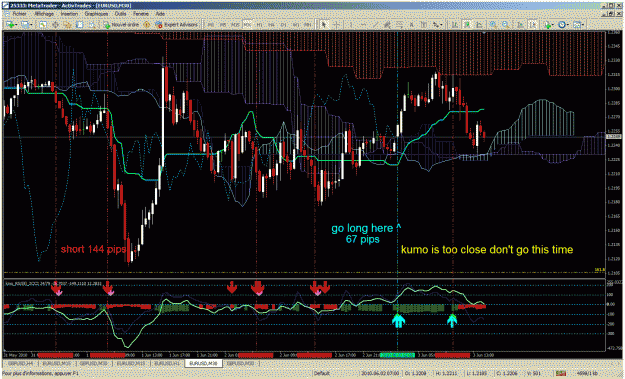Open the Strategy Tester icon
The image size is (625, 379).
click(x=92, y=25)
